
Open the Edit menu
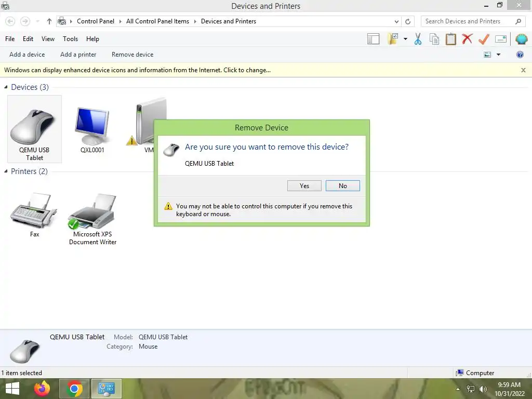(x=28, y=38)
